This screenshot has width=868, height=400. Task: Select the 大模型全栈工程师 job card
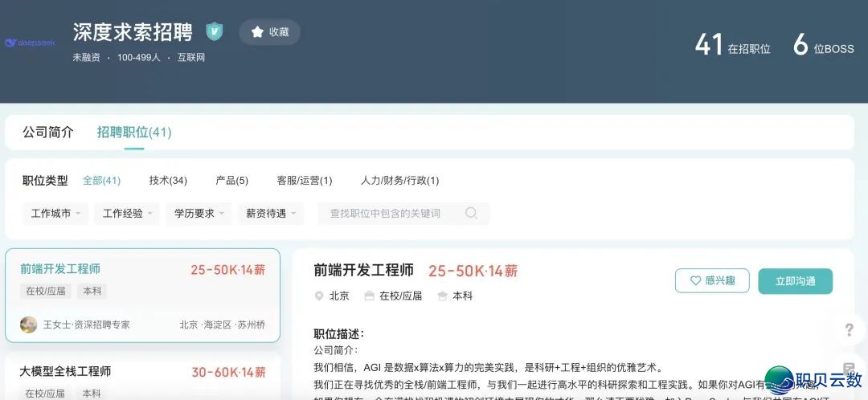pos(143,377)
